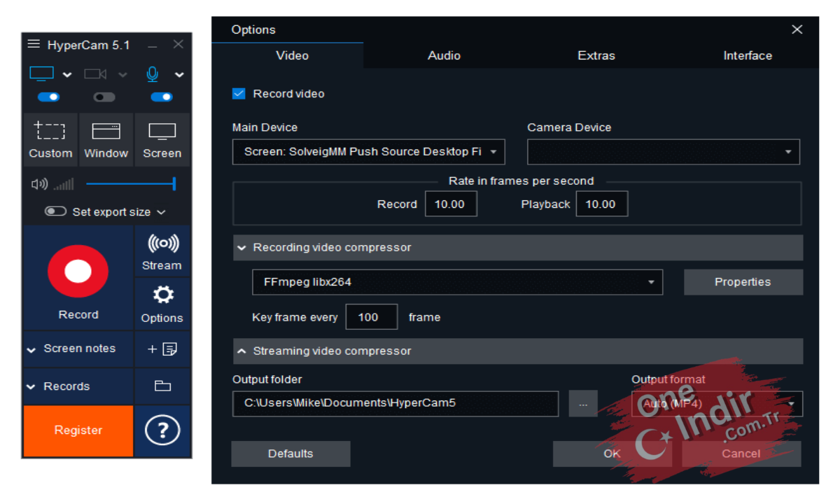The width and height of the screenshot is (840, 504).
Task: Click the screen monitor source icon
Action: coord(41,73)
